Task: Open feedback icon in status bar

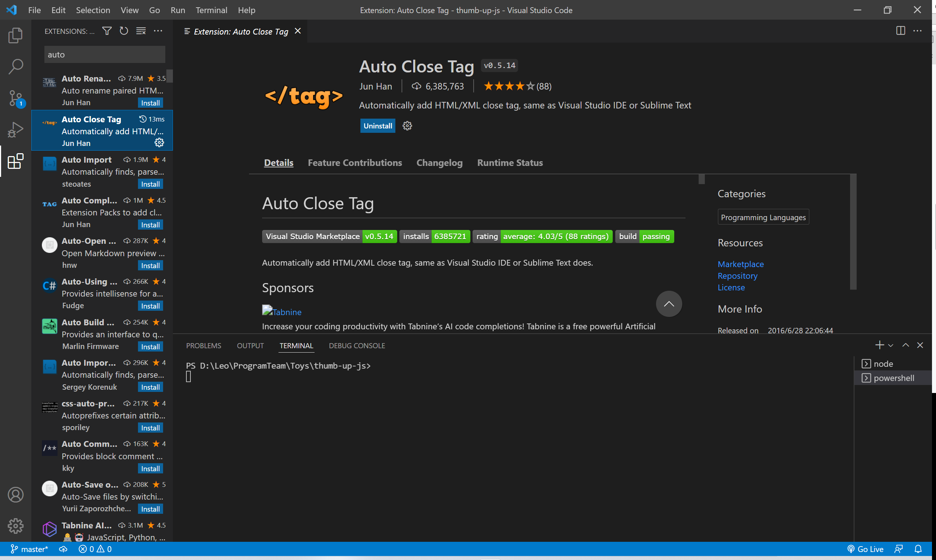Action: (x=899, y=549)
